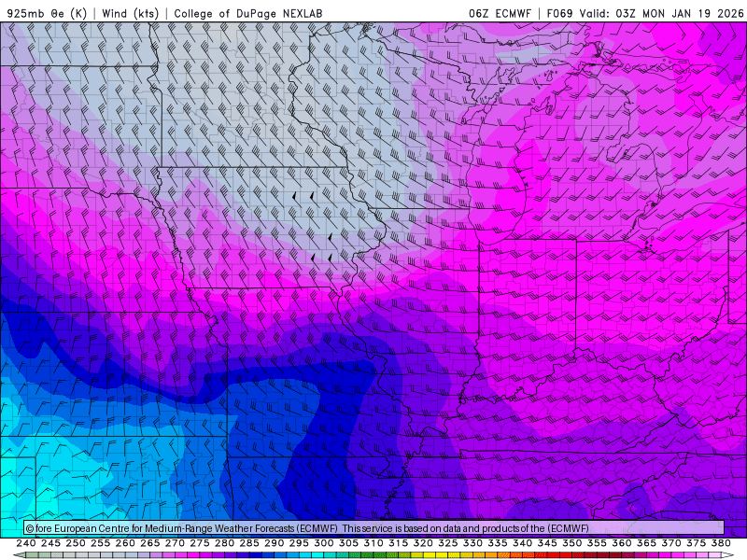Click the 295 value on the color scale
747x560 pixels.
pyautogui.click(x=299, y=543)
